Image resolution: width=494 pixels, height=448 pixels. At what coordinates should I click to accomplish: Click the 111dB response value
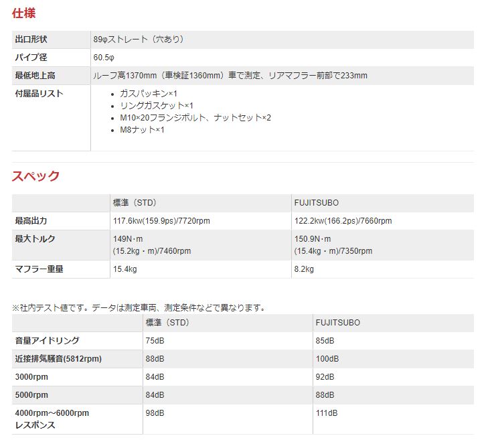(327, 413)
